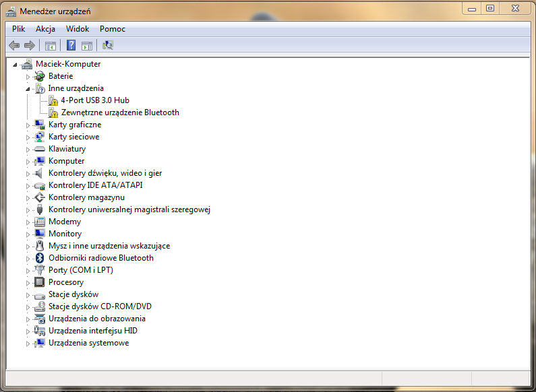The width and height of the screenshot is (536, 392).
Task: Click the Kontrolery dźwięku speaker icon
Action: (39, 173)
